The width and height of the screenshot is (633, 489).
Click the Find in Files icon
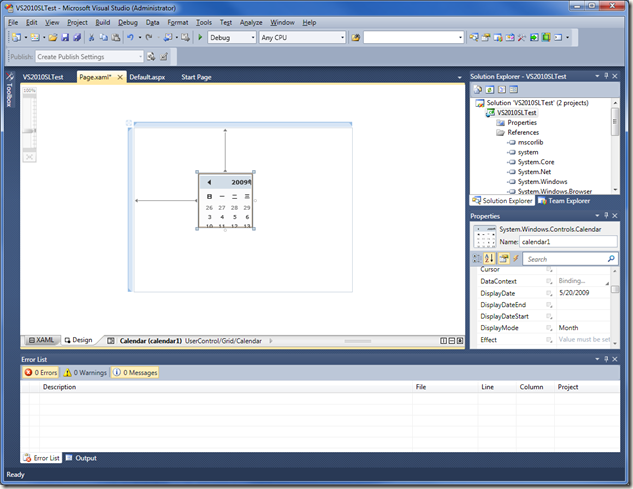coord(355,38)
